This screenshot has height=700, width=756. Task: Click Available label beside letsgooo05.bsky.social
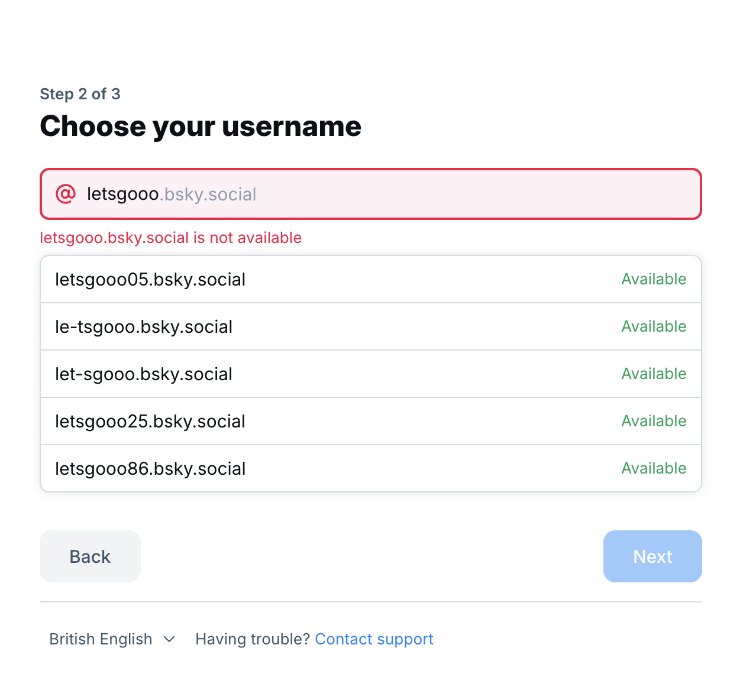coord(654,279)
